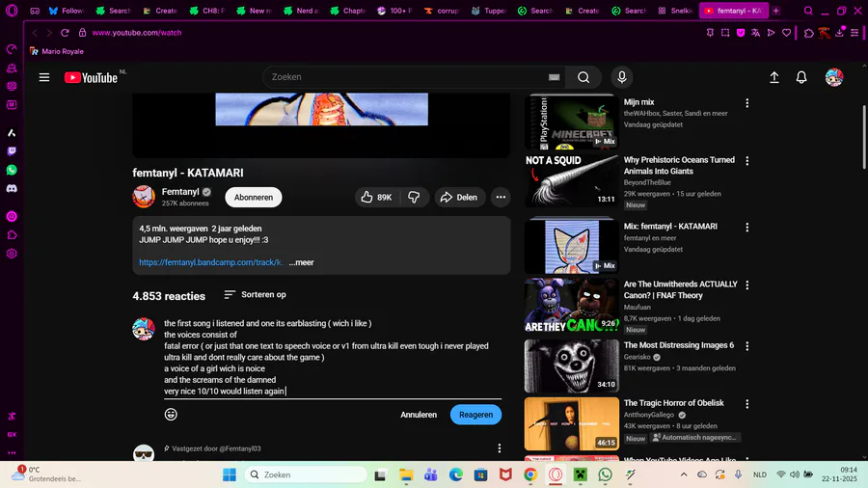Open Microsoft Store from taskbar
868x488 pixels.
point(480,474)
